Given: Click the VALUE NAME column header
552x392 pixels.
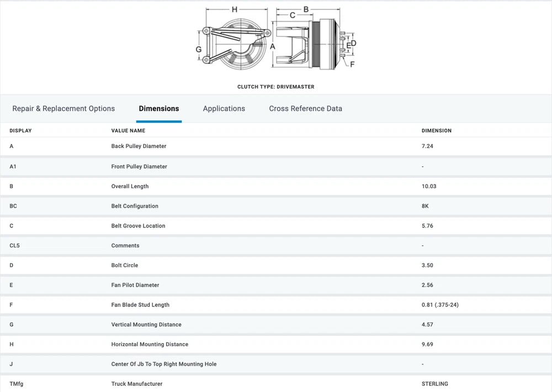Looking at the screenshot, I should coord(128,131).
